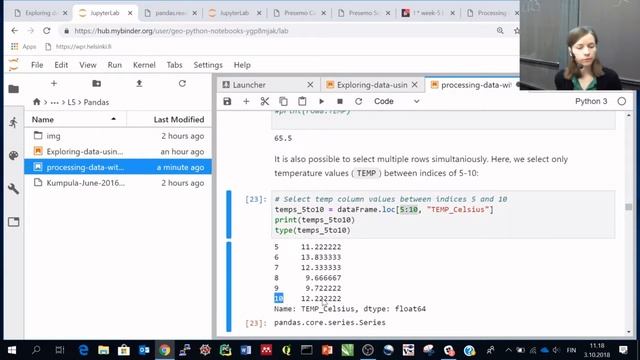Image resolution: width=640 pixels, height=360 pixels.
Task: Upload files with the upload arrow icon
Action: (x=139, y=83)
